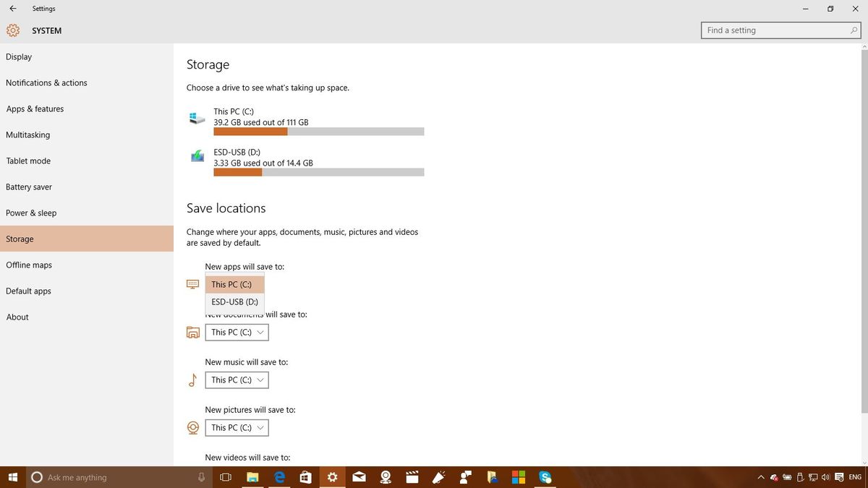The image size is (868, 488).
Task: Open the Battery saver settings page
Action: (x=29, y=187)
